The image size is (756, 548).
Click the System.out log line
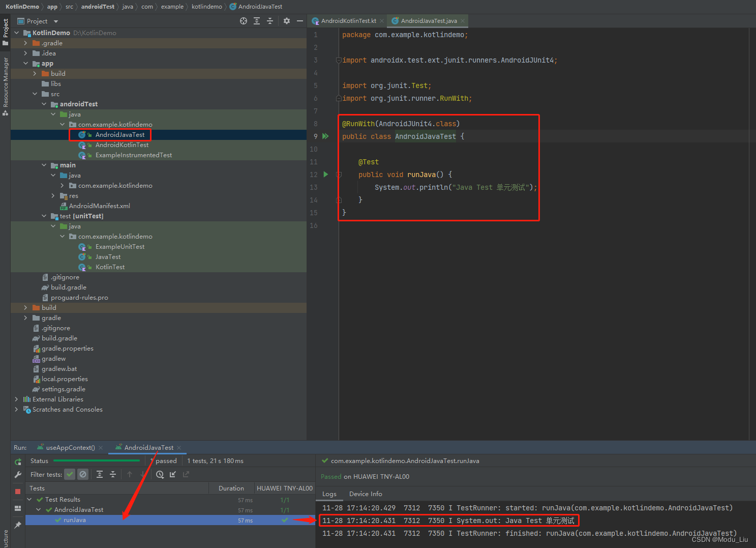(x=448, y=521)
